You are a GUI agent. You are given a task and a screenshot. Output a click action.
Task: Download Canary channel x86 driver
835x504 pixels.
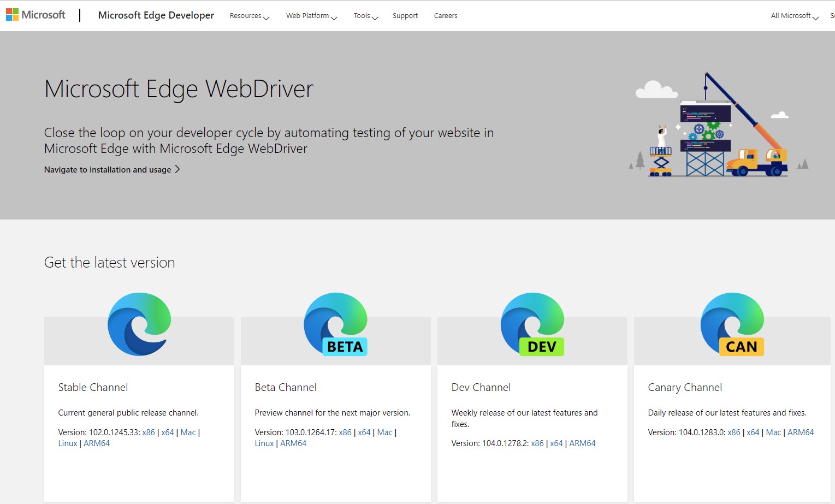pos(734,432)
